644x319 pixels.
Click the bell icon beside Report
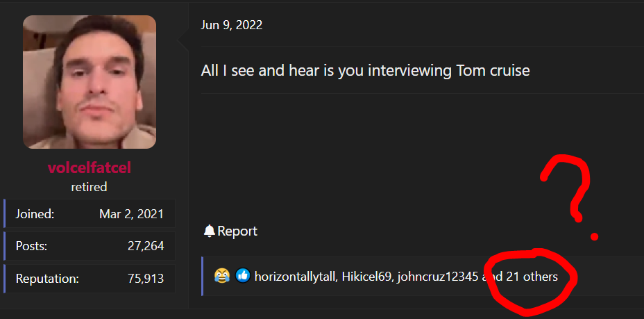point(209,231)
